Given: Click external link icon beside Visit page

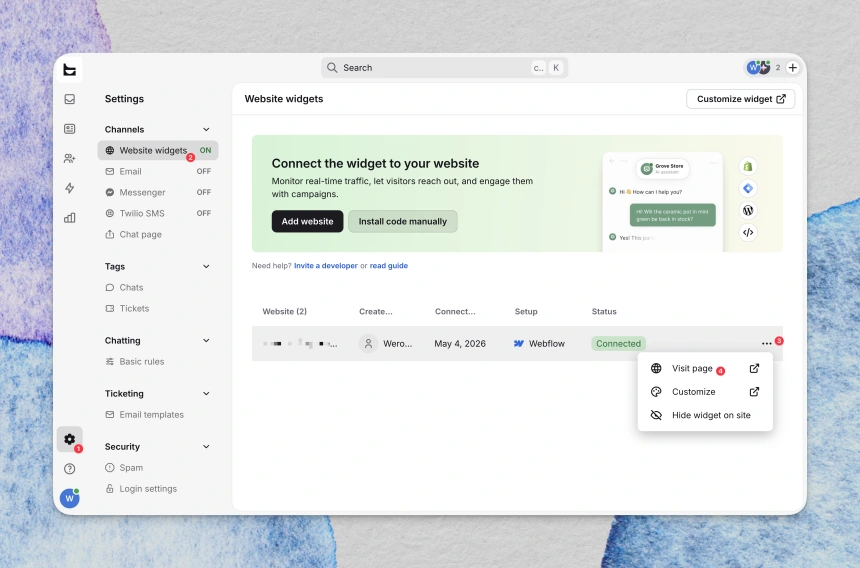Looking at the screenshot, I should click(754, 368).
